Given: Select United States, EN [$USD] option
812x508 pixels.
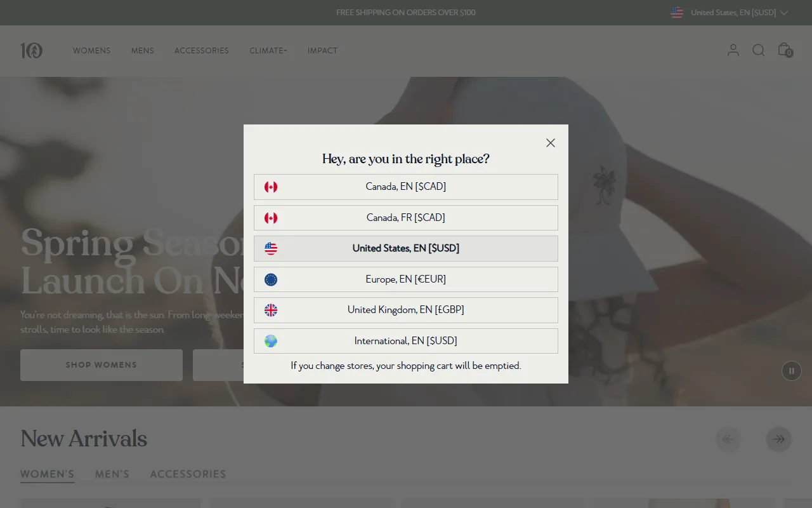Looking at the screenshot, I should pos(406,248).
